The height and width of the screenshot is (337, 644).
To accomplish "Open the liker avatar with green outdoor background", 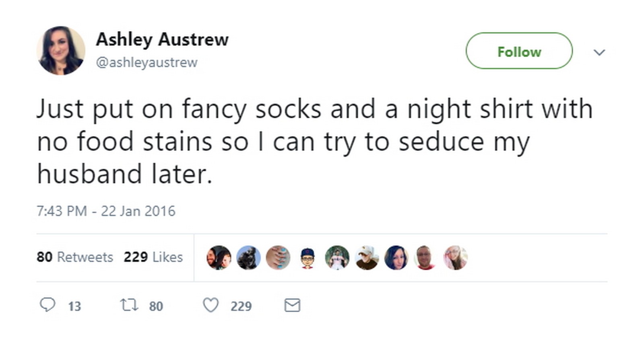I will (337, 257).
